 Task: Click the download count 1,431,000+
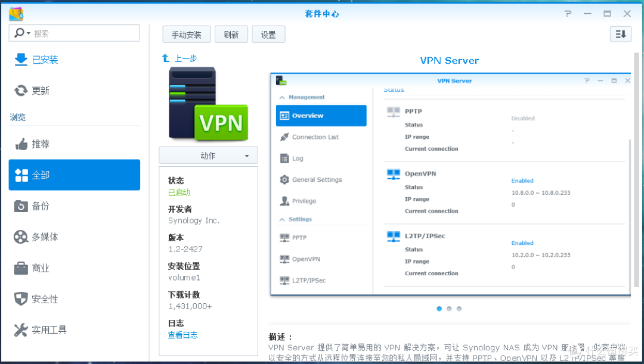pos(190,306)
